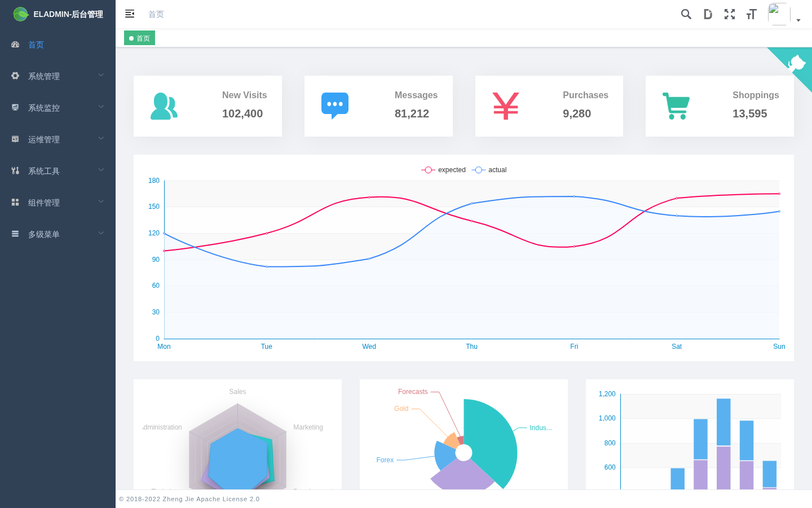Click the 系统监控 monitor icon

[15, 107]
